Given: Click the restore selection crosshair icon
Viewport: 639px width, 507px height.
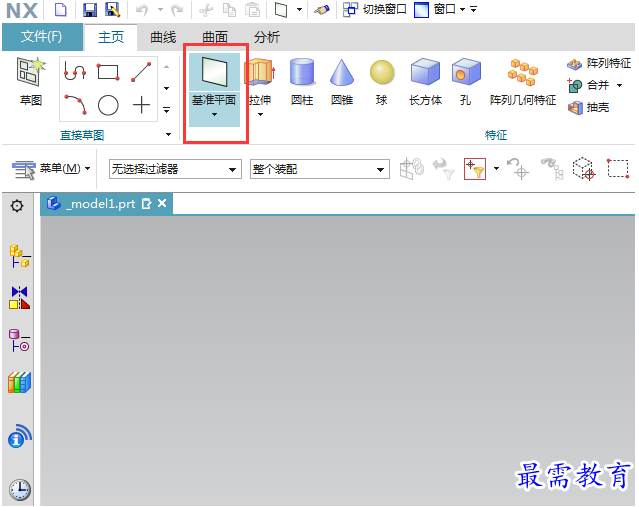Looking at the screenshot, I should pyautogui.click(x=518, y=169).
